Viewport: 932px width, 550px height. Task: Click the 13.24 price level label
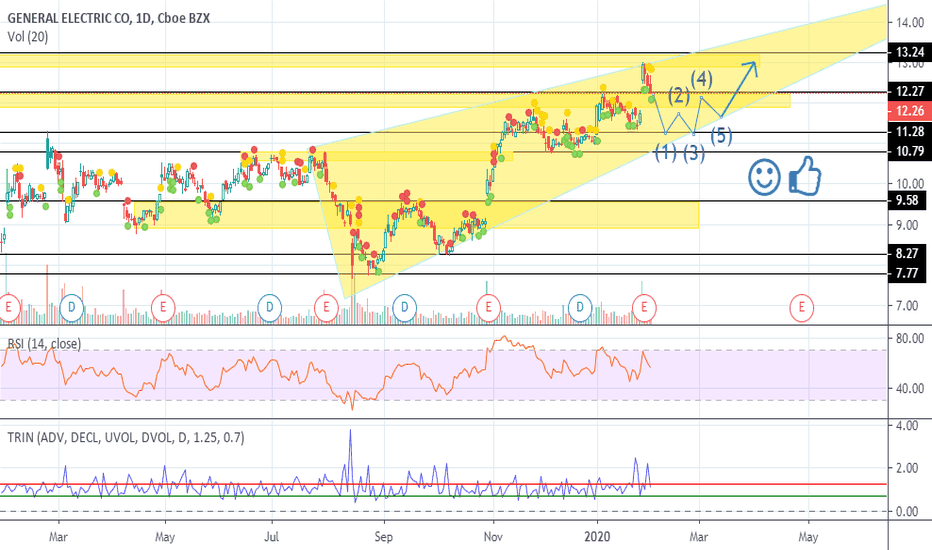909,52
